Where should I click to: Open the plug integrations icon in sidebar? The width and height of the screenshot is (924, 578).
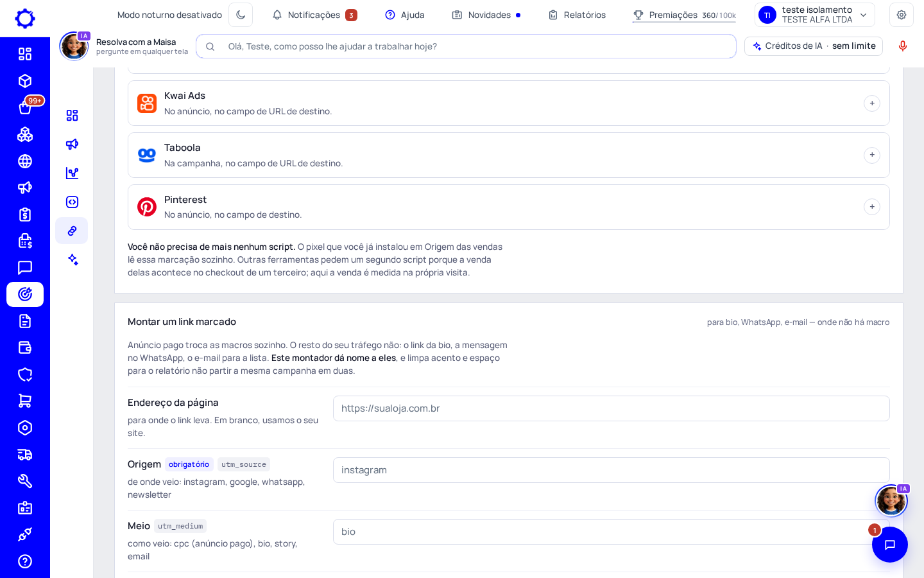coord(25,534)
